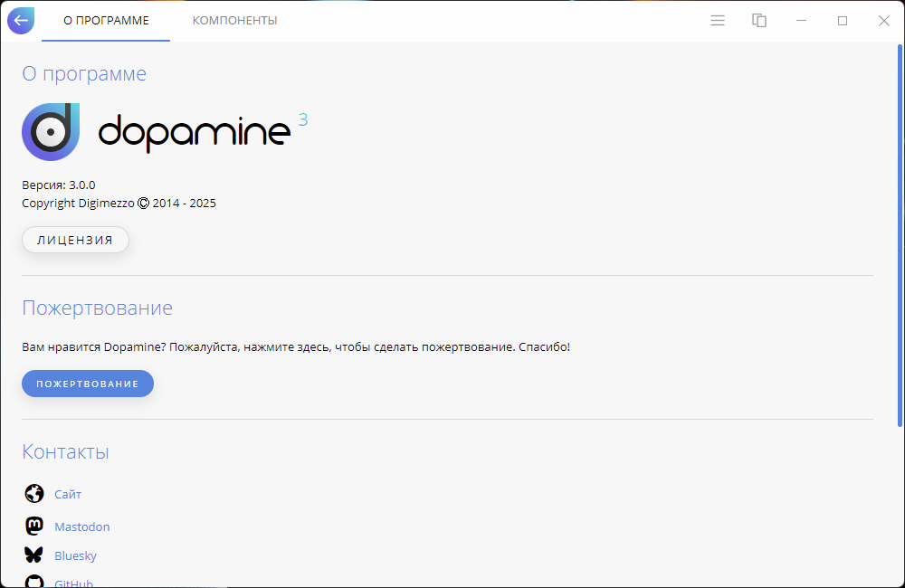
Task: Click the Dopamine disc logo
Action: (51, 131)
